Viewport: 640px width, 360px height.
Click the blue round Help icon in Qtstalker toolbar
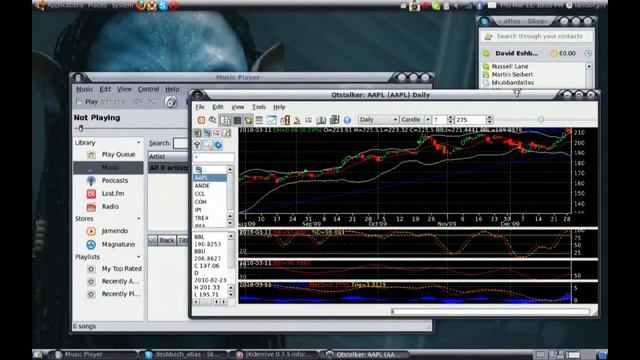347,120
